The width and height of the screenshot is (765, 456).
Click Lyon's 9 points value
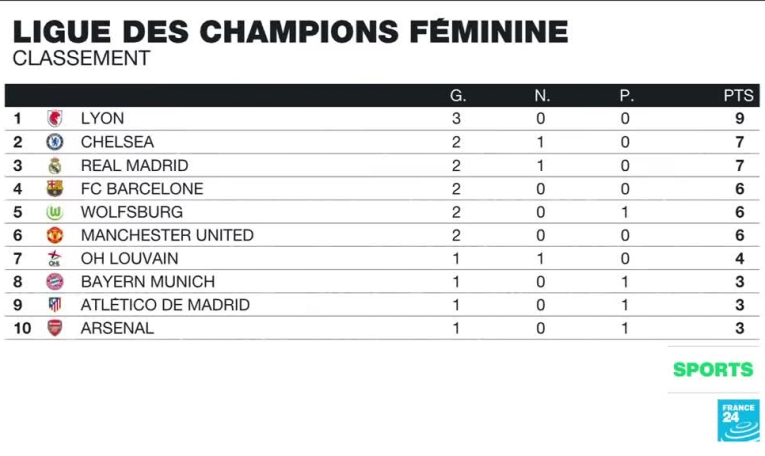[x=739, y=118]
